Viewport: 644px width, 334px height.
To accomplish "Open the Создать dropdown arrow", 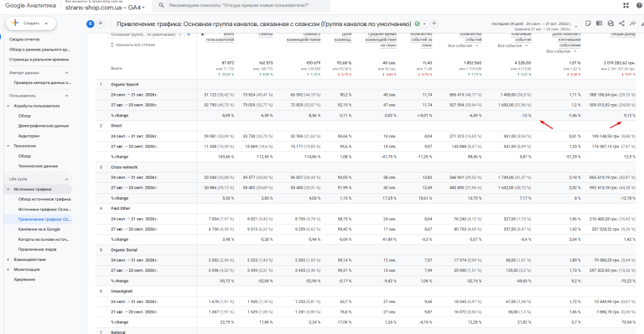I will 46,23.
